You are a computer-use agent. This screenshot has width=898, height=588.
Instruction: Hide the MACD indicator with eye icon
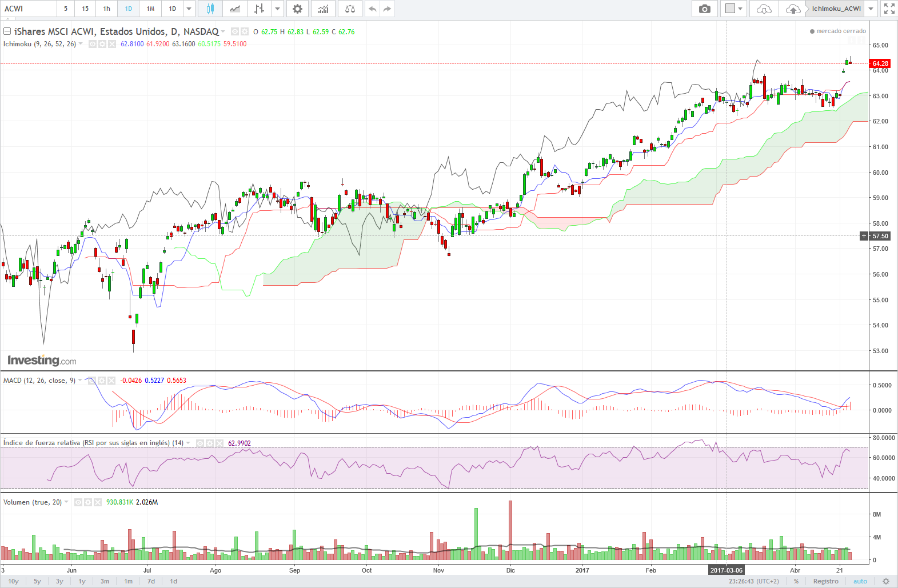[93, 381]
